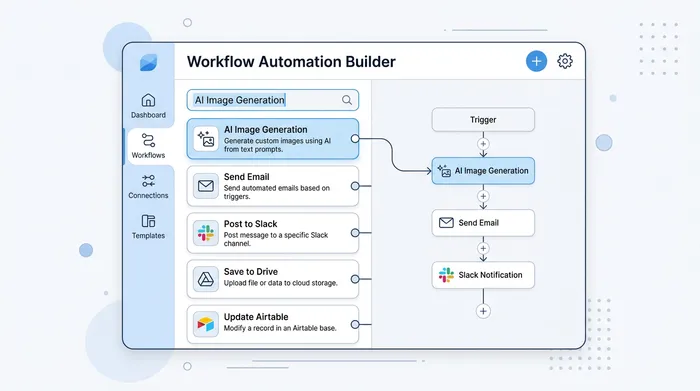Viewport: 700px width, 391px height.
Task: Focus the AI Image Generation search field
Action: click(x=273, y=100)
